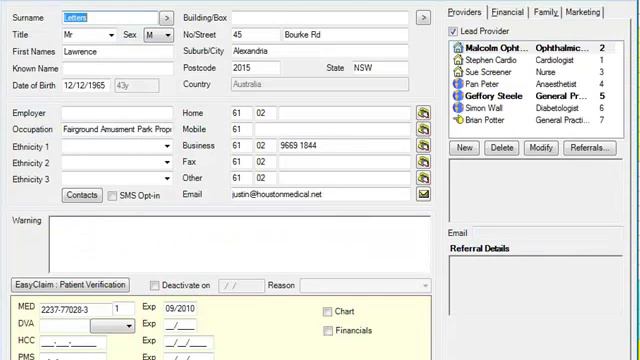Open the Referrals... button
Screen dimensions: 640x360
pos(590,148)
